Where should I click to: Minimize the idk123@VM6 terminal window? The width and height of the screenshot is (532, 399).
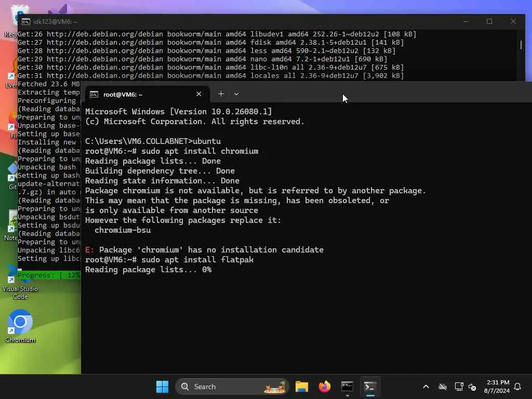[x=466, y=22]
